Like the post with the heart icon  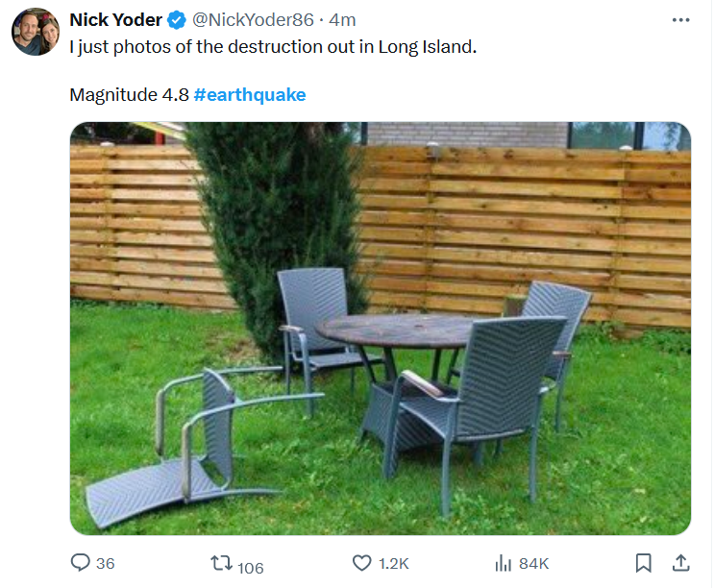(361, 563)
